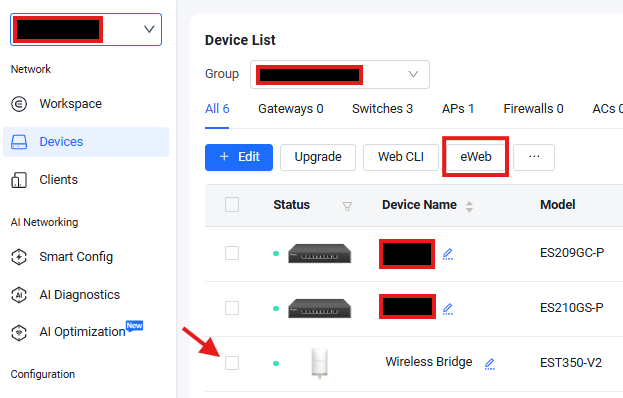Toggle the select-all header checkbox
The height and width of the screenshot is (398, 623).
(x=232, y=205)
